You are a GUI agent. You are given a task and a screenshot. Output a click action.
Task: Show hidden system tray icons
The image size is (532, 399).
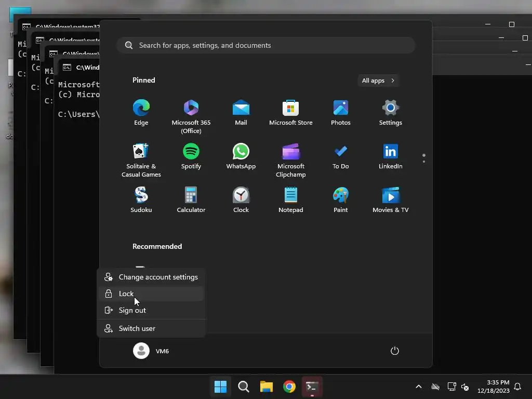[x=419, y=387]
